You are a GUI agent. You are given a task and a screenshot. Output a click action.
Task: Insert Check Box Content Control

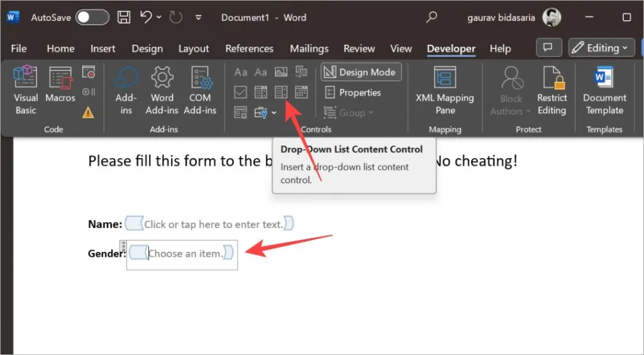point(241,92)
